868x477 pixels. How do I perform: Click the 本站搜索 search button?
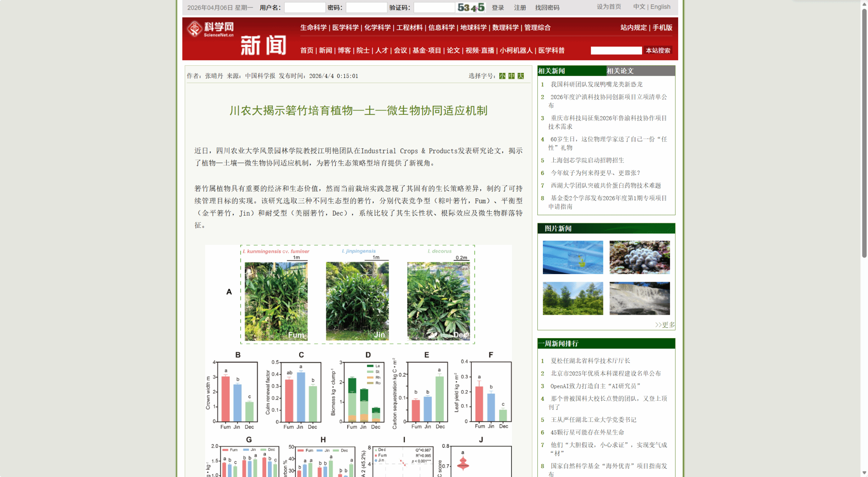658,50
